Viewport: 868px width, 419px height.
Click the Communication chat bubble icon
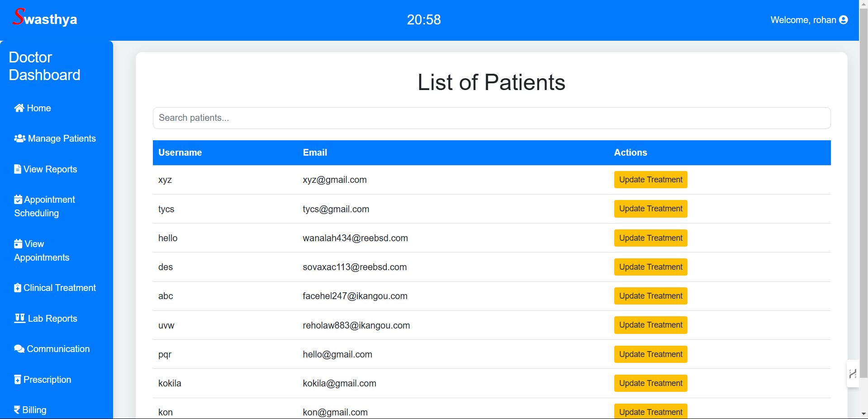(x=19, y=348)
